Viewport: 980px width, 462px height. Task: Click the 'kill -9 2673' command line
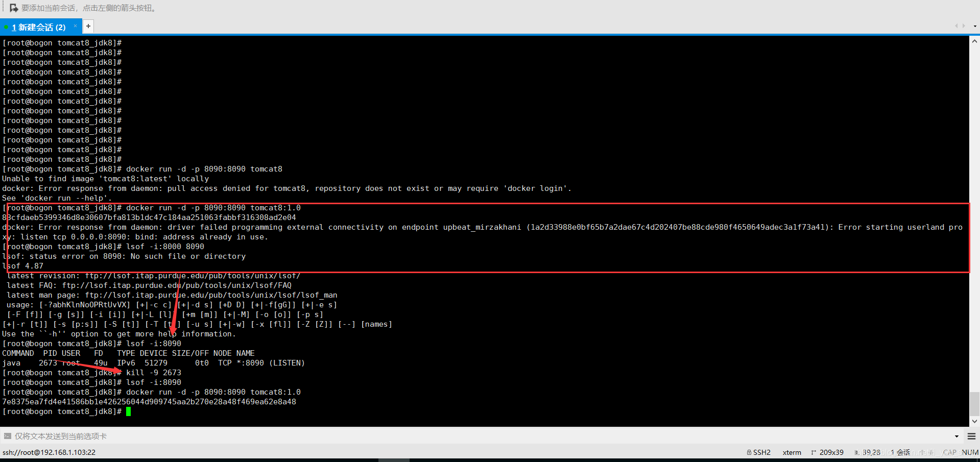154,373
